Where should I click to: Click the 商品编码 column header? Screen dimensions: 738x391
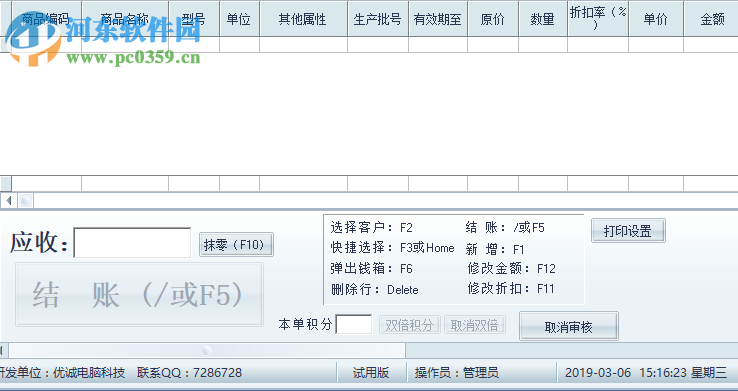(47, 18)
